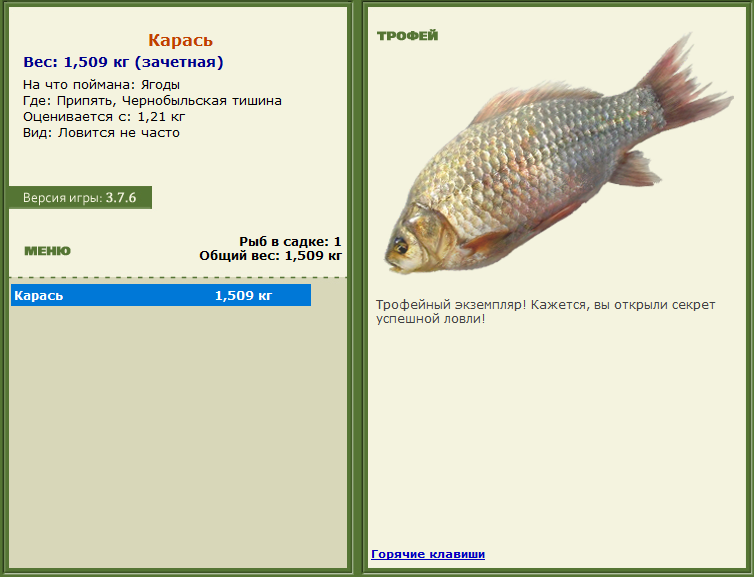Click the Рыб в садке: 1 counter
The height and width of the screenshot is (577, 754).
(290, 241)
